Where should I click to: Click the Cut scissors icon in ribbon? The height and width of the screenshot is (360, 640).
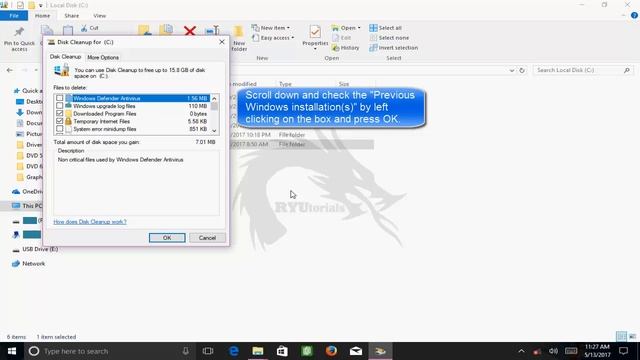pos(84,28)
